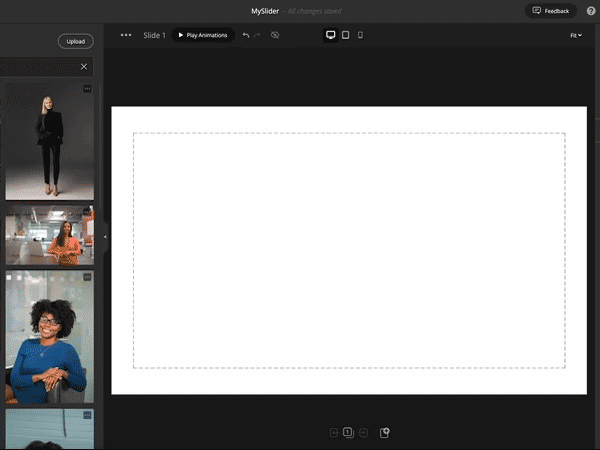Open the help question mark icon
The image size is (600, 450).
591,11
